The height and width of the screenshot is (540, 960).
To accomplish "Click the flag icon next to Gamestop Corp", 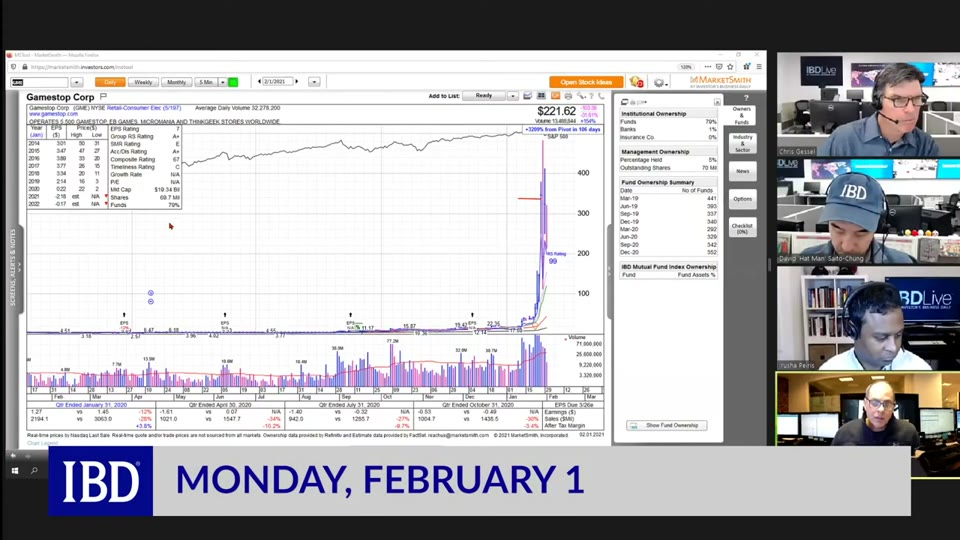I will [103, 96].
